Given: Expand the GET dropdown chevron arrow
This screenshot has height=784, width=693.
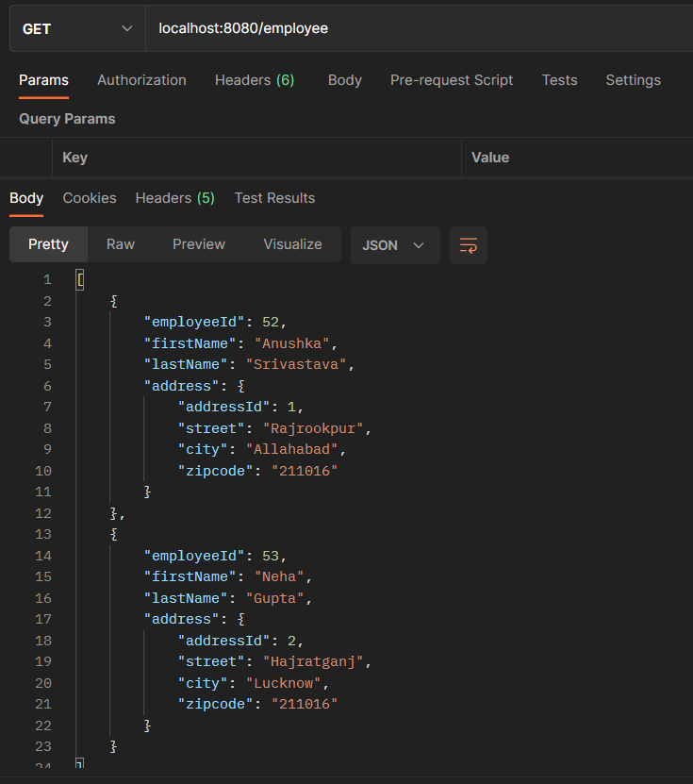Looking at the screenshot, I should click(127, 27).
